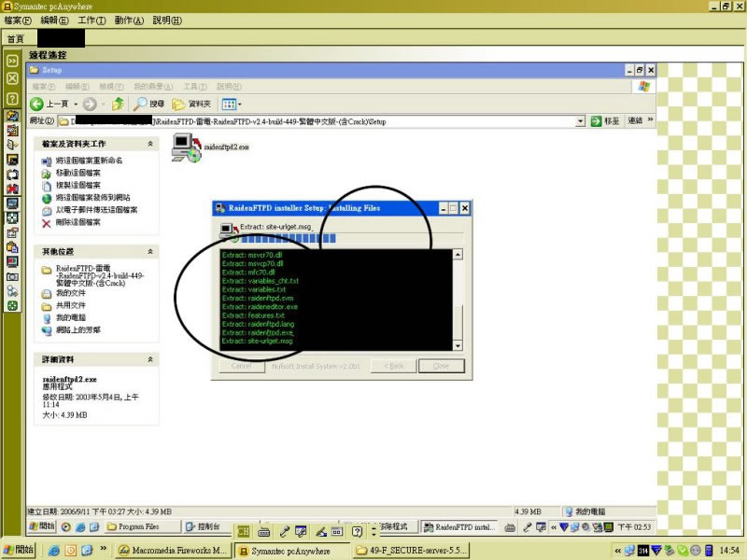Click the full-screen four-arrows sidebar icon

12,217
